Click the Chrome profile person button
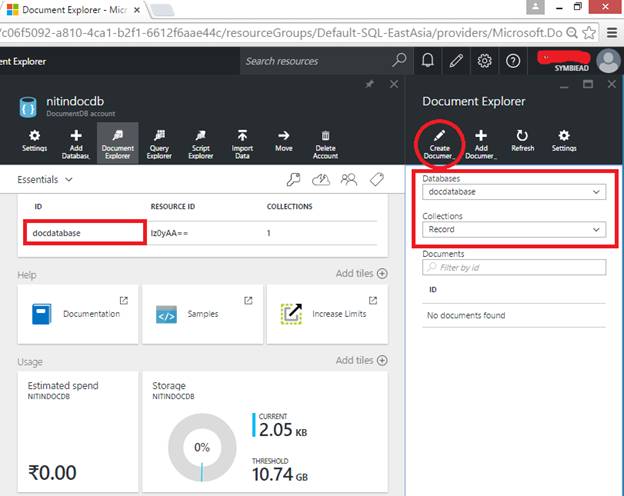Screen dimensions: 624x496 [x=535, y=7]
